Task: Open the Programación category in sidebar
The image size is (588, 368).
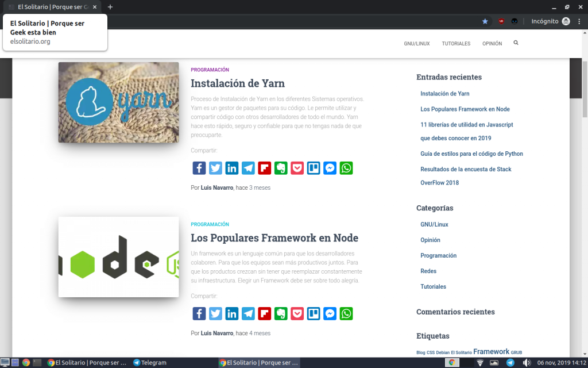Action: pos(438,255)
